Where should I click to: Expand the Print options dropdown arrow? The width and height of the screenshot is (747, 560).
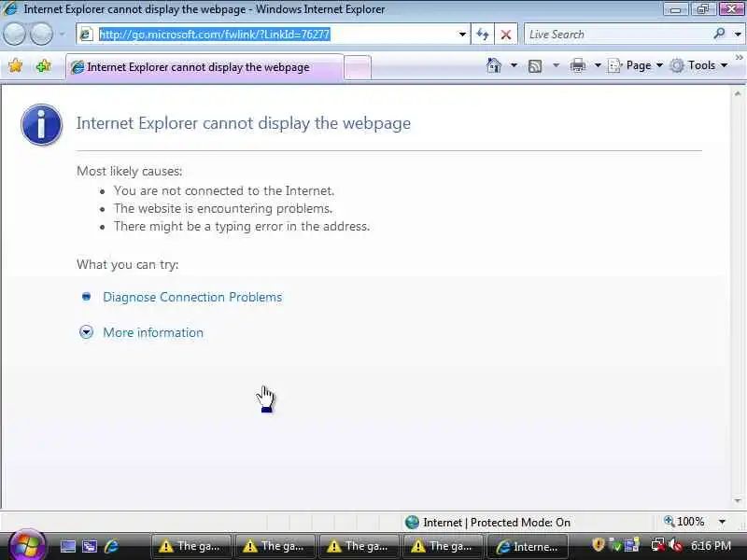click(598, 65)
